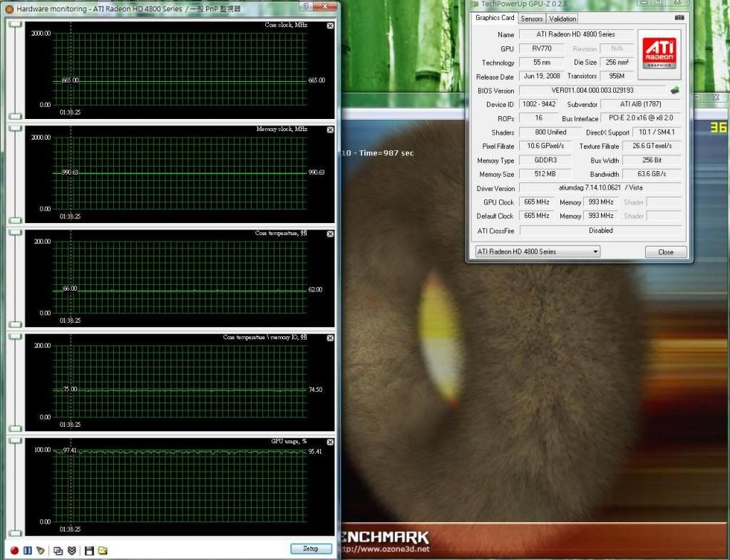
Task: Click the Driver Version field in GPU-Z
Action: click(x=600, y=188)
